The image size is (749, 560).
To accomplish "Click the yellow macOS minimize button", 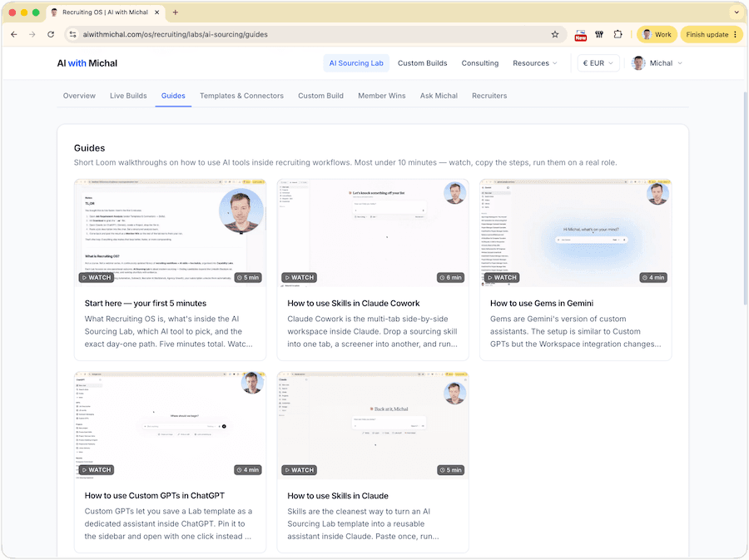I will [24, 12].
